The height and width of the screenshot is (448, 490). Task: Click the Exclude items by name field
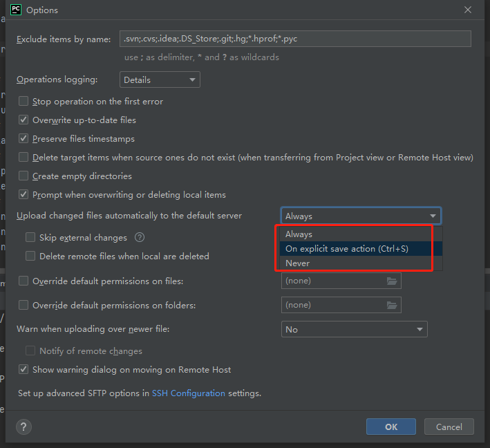pos(295,39)
